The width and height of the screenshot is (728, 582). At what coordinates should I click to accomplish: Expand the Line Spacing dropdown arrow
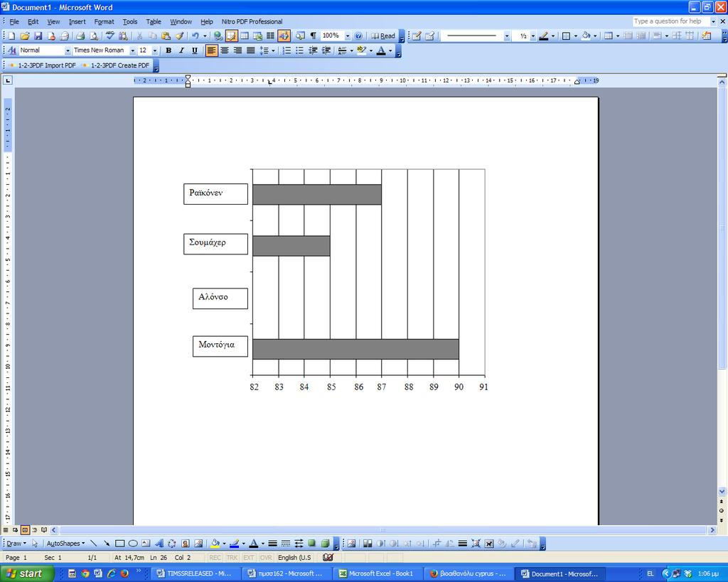[x=273, y=50]
